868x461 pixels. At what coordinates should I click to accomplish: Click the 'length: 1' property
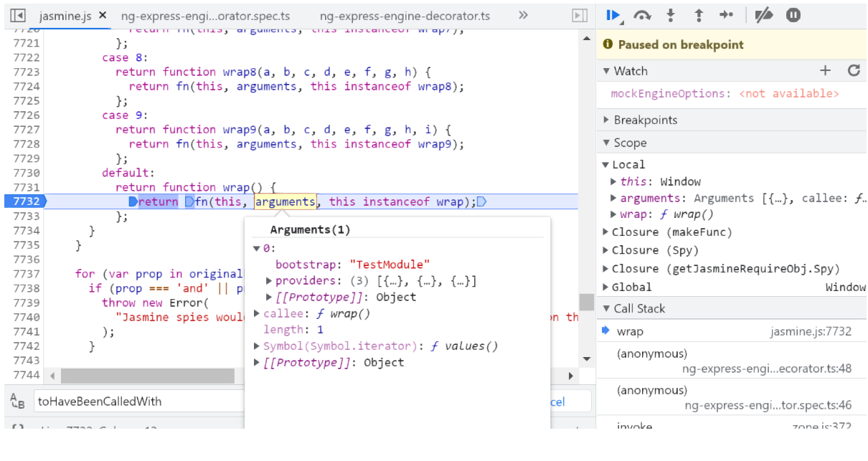pos(293,330)
